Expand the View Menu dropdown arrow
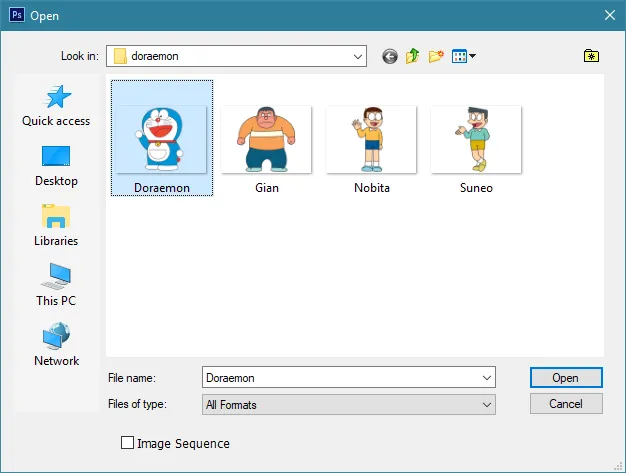 click(472, 56)
